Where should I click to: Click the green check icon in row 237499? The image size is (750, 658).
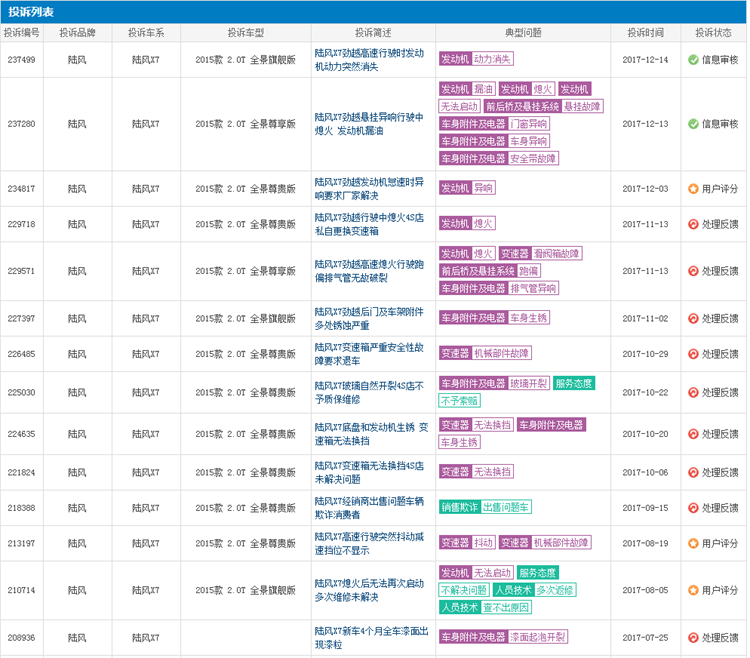[693, 60]
